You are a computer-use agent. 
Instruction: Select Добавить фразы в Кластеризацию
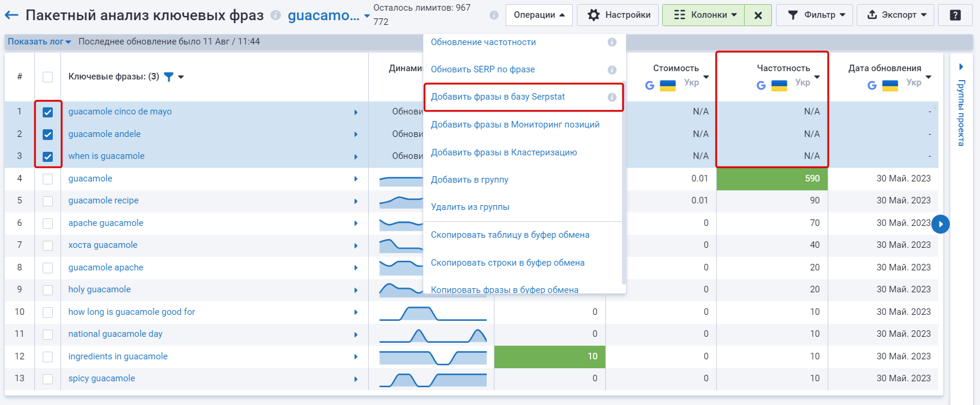[x=504, y=152]
